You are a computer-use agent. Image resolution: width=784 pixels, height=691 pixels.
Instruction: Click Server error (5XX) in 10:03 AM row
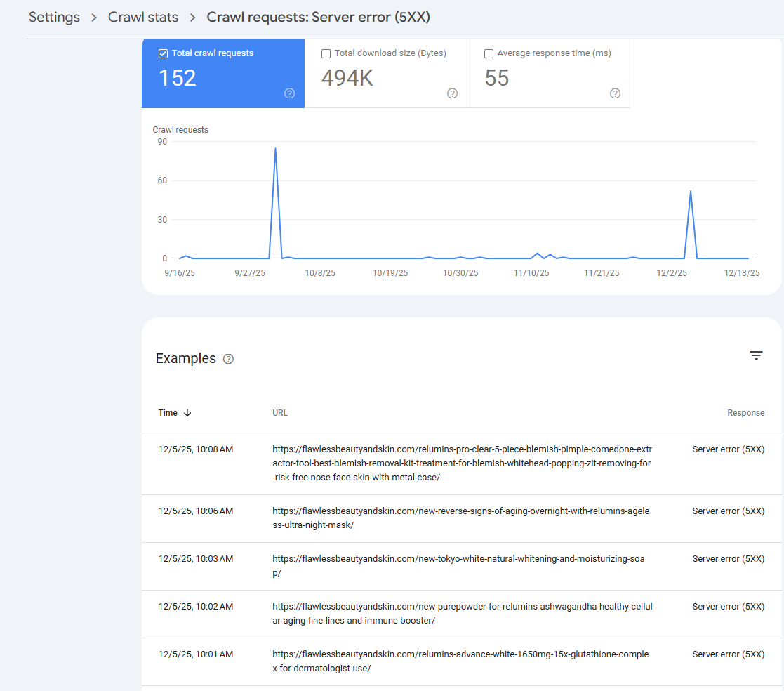pyautogui.click(x=728, y=559)
